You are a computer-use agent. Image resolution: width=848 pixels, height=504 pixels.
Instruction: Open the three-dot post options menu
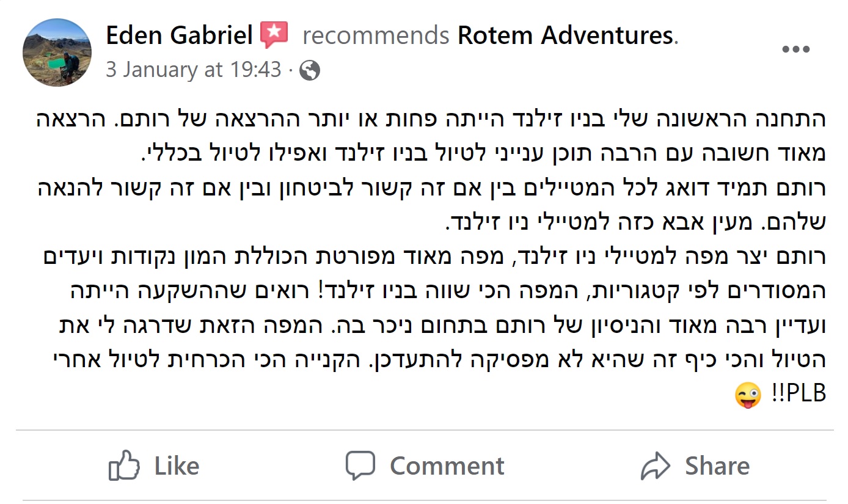click(795, 50)
